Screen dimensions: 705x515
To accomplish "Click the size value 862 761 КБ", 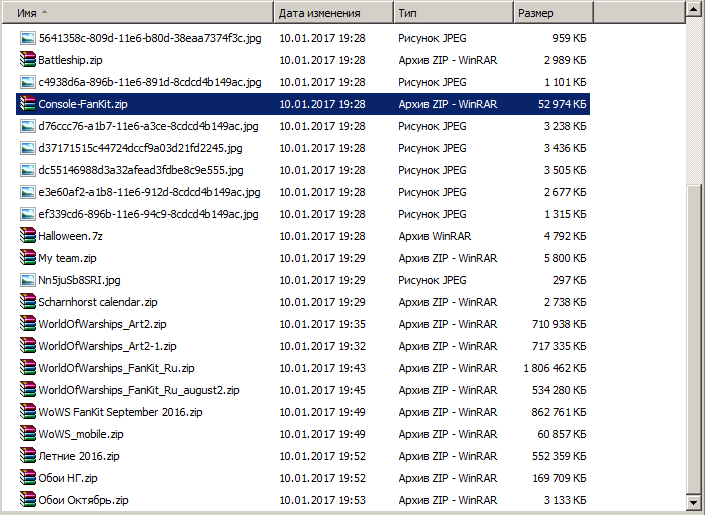I will 559,412.
